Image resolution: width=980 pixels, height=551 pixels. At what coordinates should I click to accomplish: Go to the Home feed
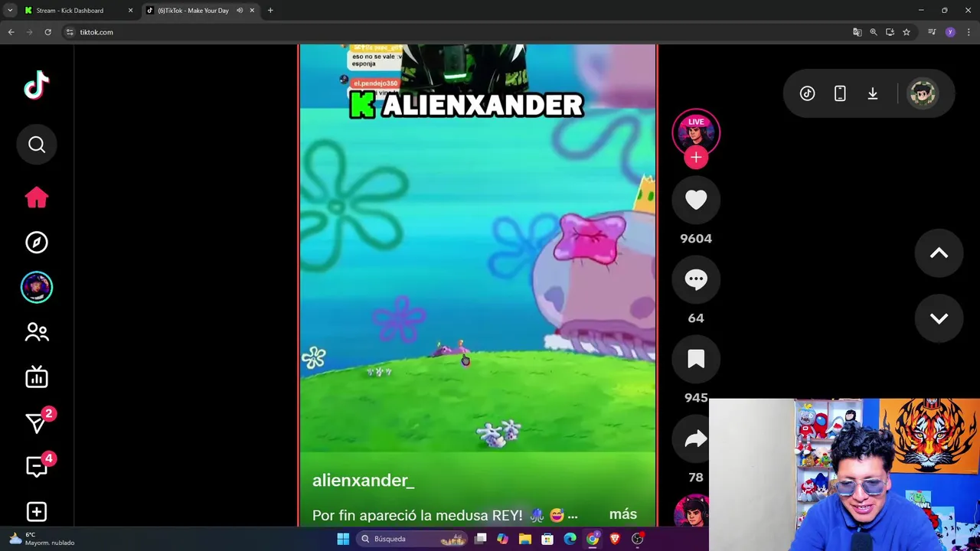point(37,197)
